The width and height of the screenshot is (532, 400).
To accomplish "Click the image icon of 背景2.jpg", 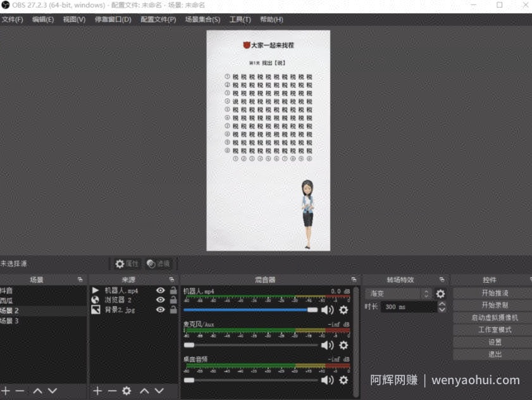I will (x=96, y=309).
